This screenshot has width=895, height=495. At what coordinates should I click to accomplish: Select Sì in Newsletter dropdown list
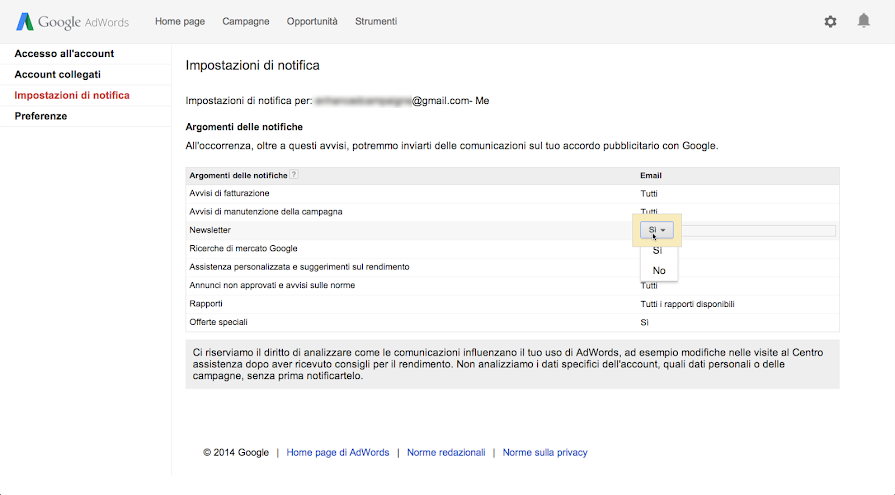point(657,251)
